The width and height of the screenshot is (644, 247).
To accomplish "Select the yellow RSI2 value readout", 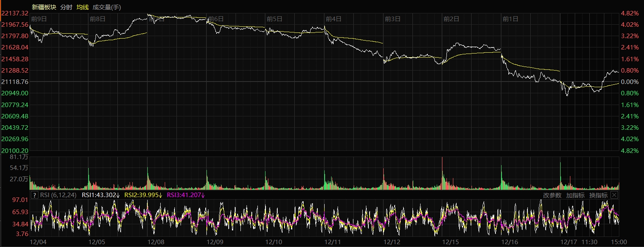I will (143, 195).
